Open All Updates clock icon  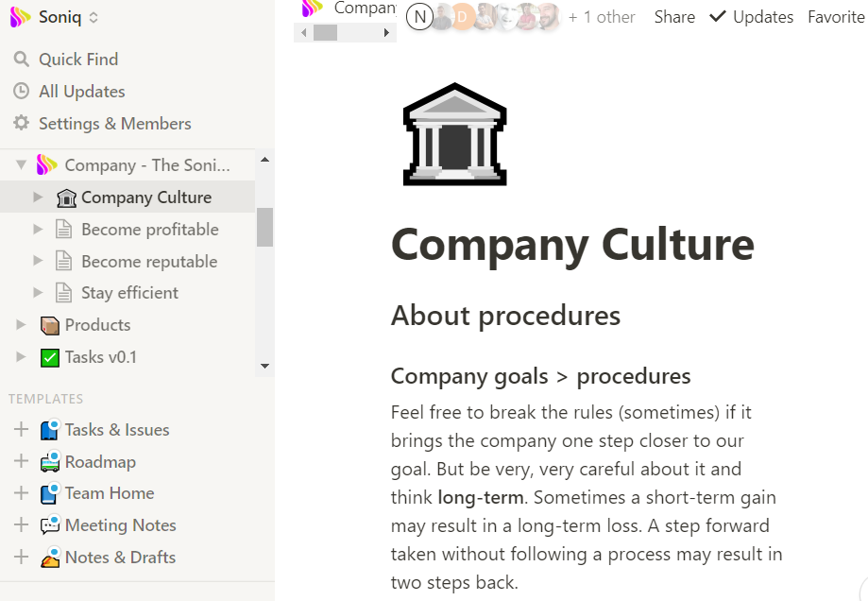pos(21,92)
